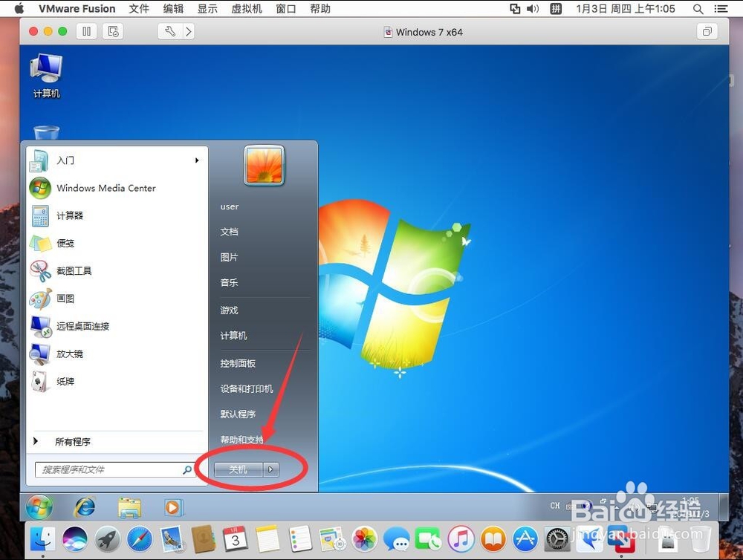The width and height of the screenshot is (743, 560).
Task: Open 文档 in the Start menu
Action: (x=230, y=232)
